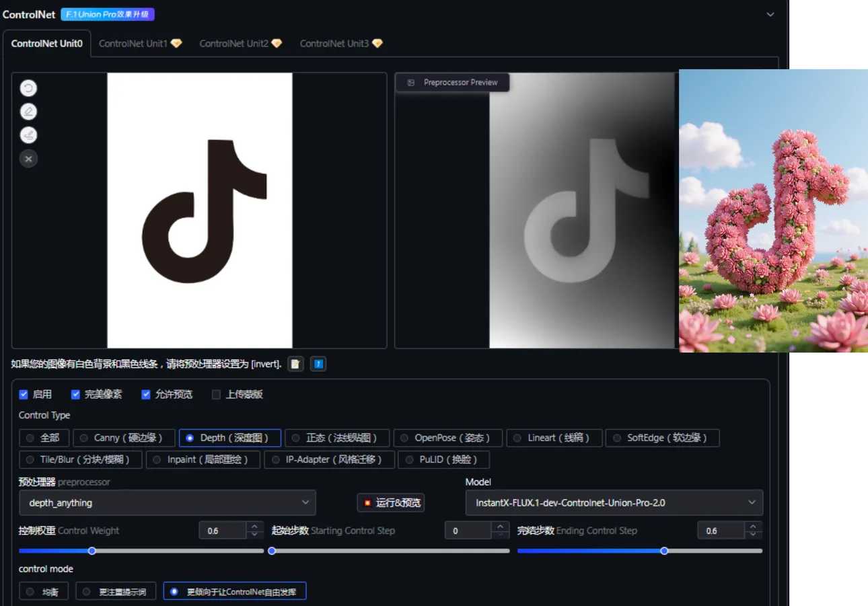
Task: Select the 正态 (法线贴图) control type
Action: click(338, 438)
